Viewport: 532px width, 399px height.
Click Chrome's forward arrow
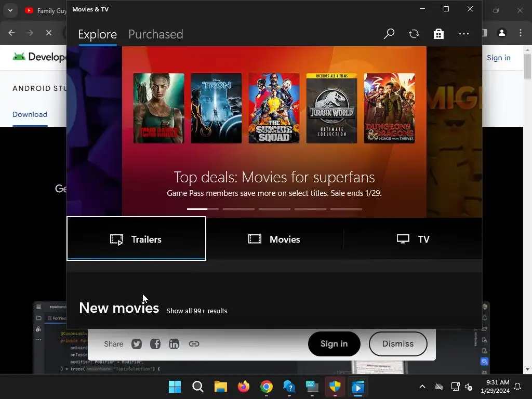(x=30, y=33)
